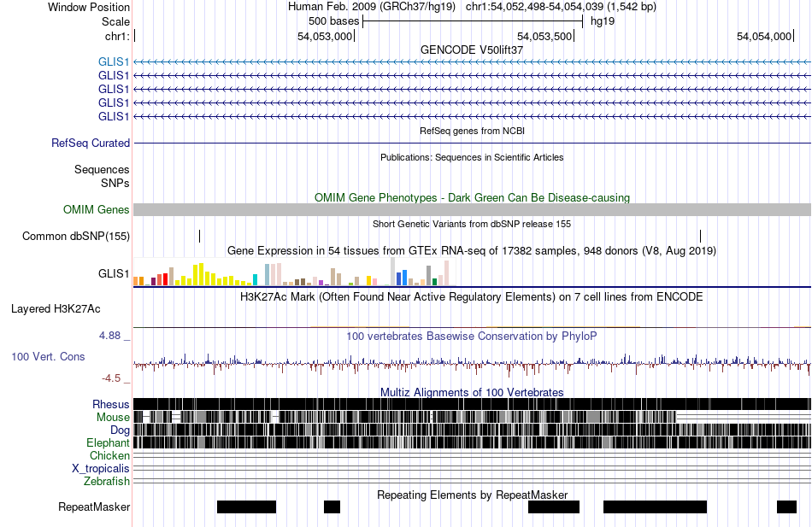
Task: Click the Layered H3K27Ac track label
Action: [x=56, y=309]
